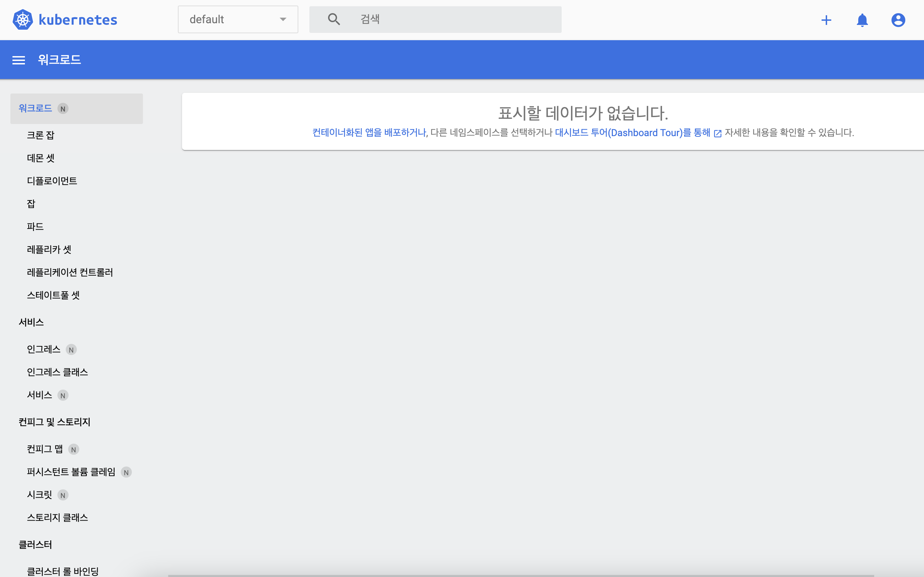The image size is (924, 577).
Task: Open 시크릿 in the sidebar
Action: point(39,495)
